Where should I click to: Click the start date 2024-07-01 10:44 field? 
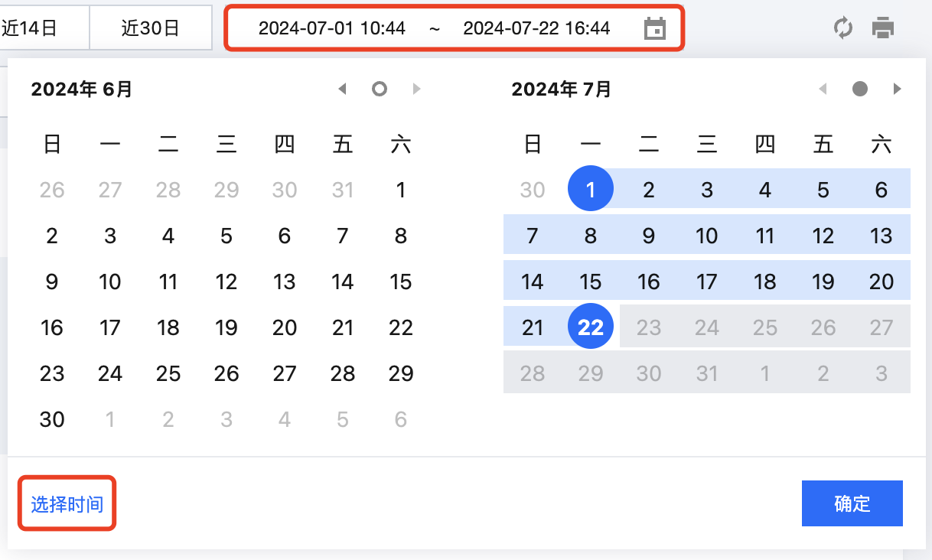coord(332,29)
